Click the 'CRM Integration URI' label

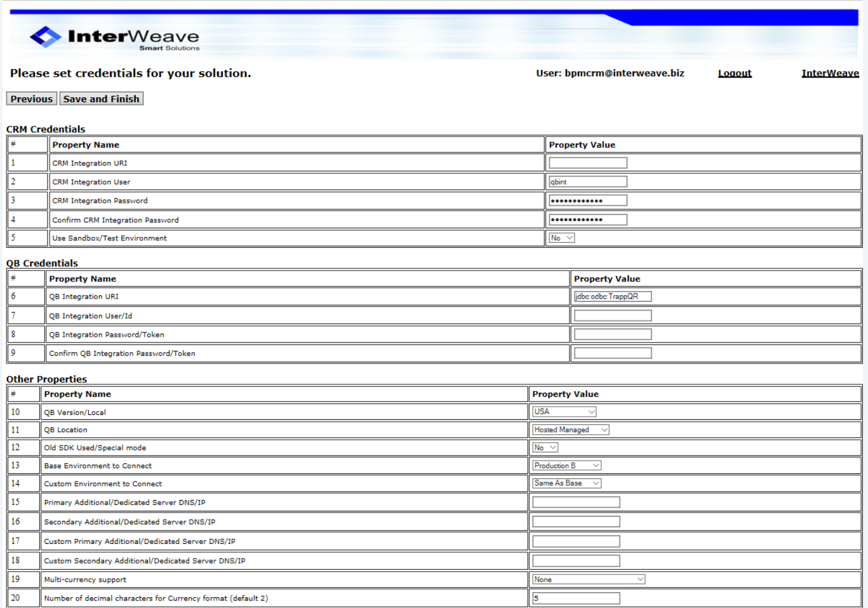click(x=90, y=163)
